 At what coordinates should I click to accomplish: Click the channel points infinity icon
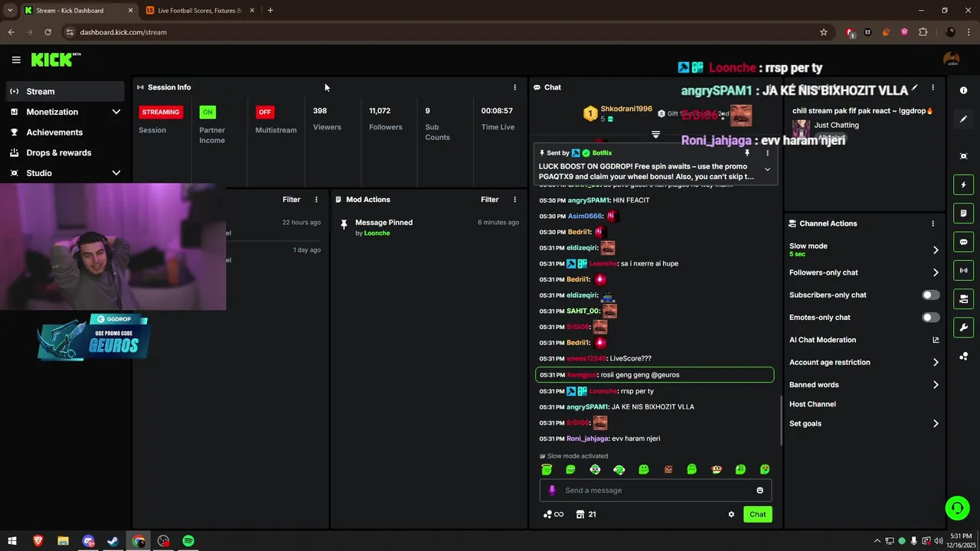coord(554,514)
